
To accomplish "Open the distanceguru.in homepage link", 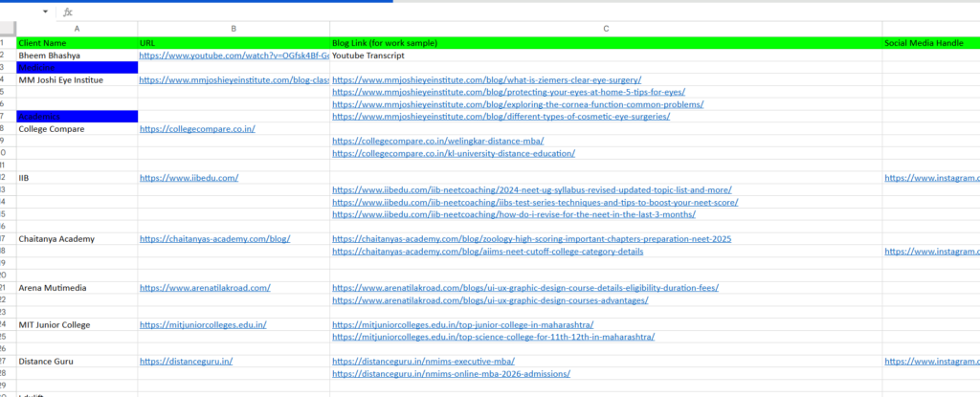I will coord(187,362).
